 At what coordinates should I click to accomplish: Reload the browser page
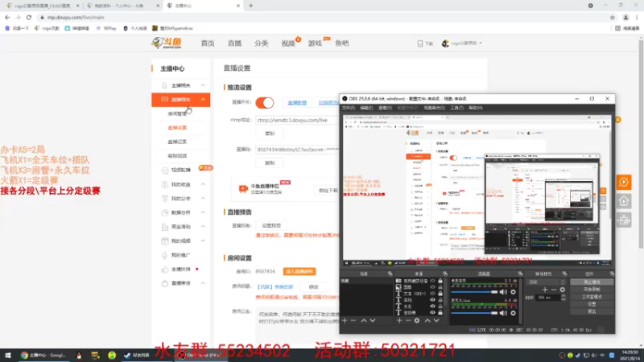point(29,17)
